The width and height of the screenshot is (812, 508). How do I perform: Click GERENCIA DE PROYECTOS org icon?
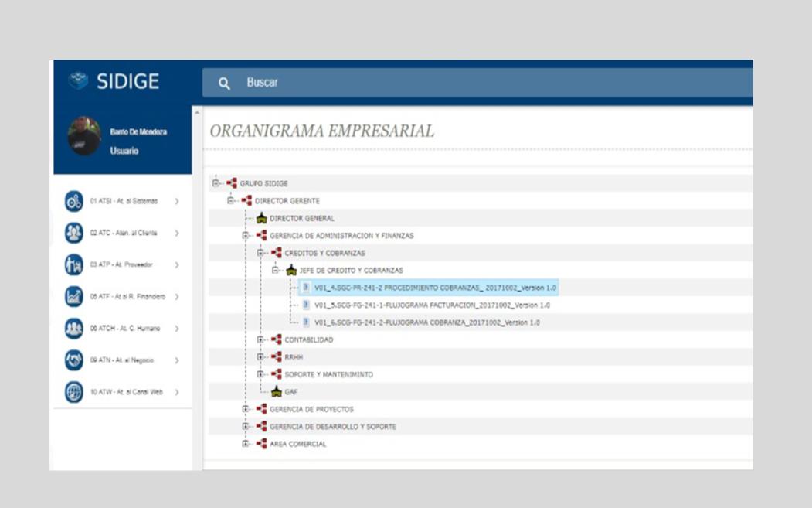pos(261,409)
